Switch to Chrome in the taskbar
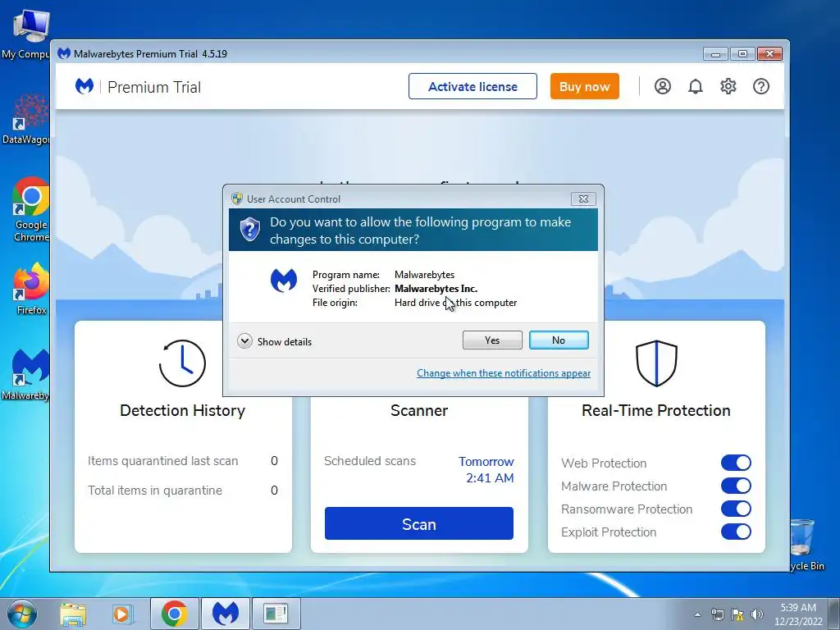This screenshot has width=840, height=630. point(174,614)
